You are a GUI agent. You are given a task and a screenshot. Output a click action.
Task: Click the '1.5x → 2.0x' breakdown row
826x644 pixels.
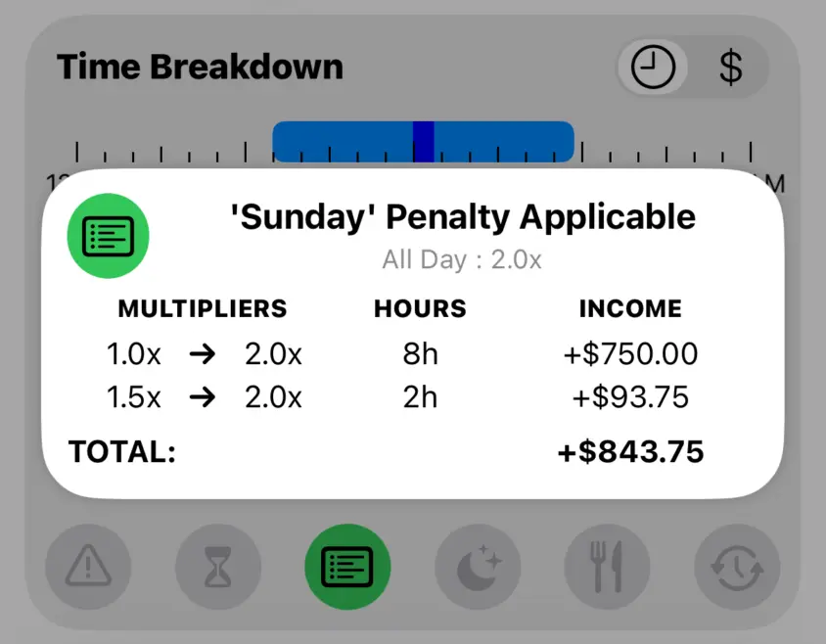click(x=203, y=397)
